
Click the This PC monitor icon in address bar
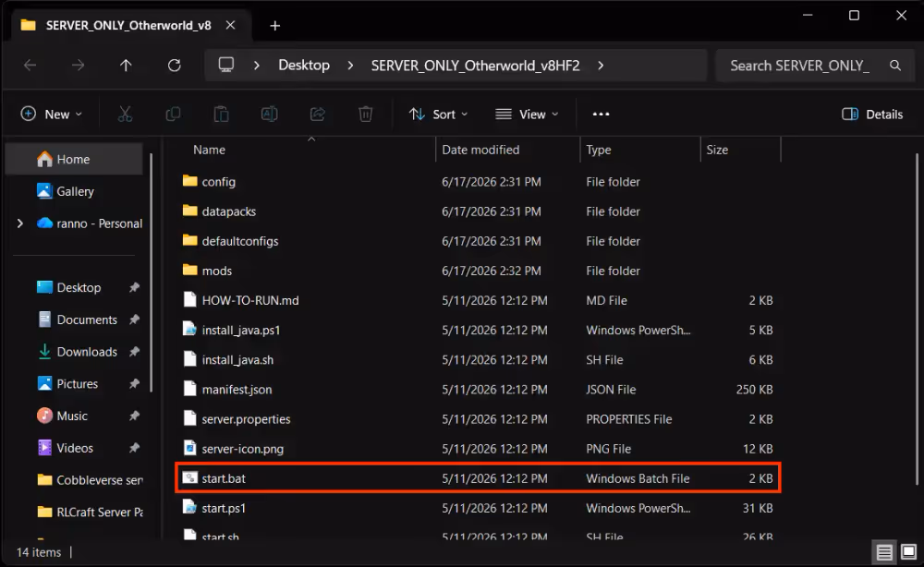226,65
